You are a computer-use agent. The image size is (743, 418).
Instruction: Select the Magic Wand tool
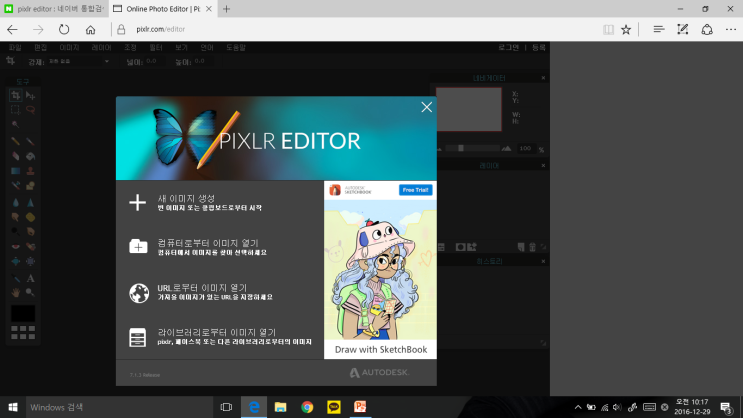click(x=15, y=125)
